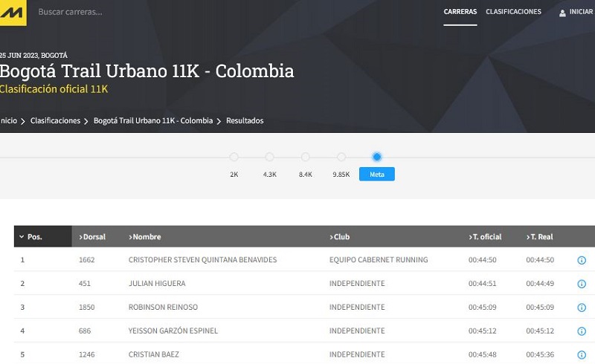The height and width of the screenshot is (364, 595).
Task: Sort results by Nombre column
Action: click(x=146, y=237)
